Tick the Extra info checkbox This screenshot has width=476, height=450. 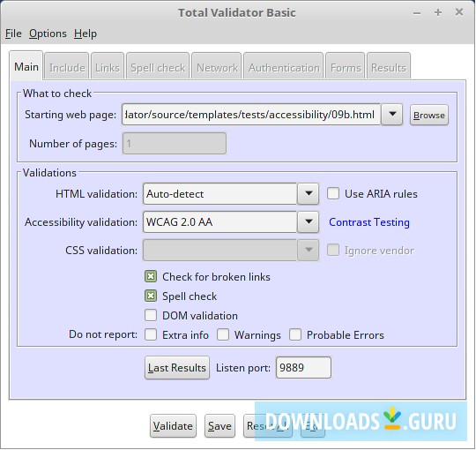pos(151,334)
